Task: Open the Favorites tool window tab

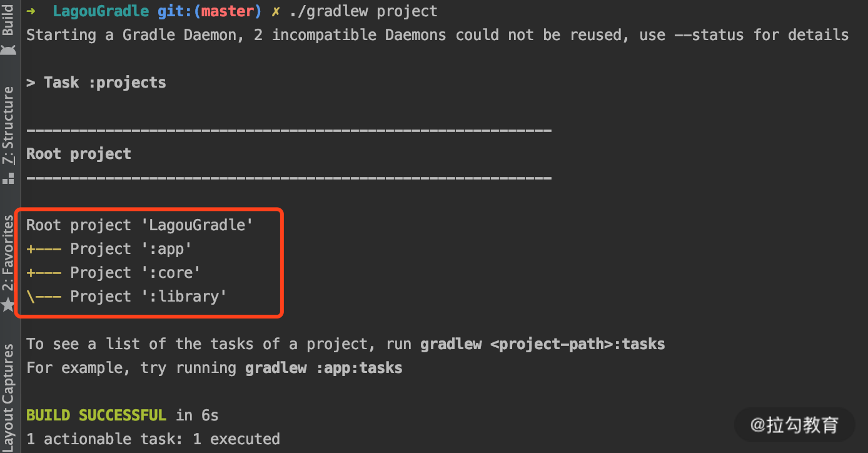Action: tap(8, 253)
